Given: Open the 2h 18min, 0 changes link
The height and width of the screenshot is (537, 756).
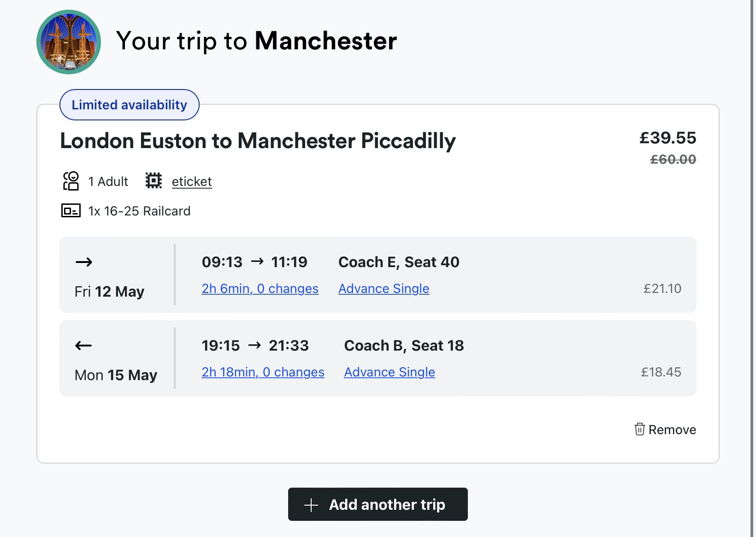Looking at the screenshot, I should click(263, 372).
